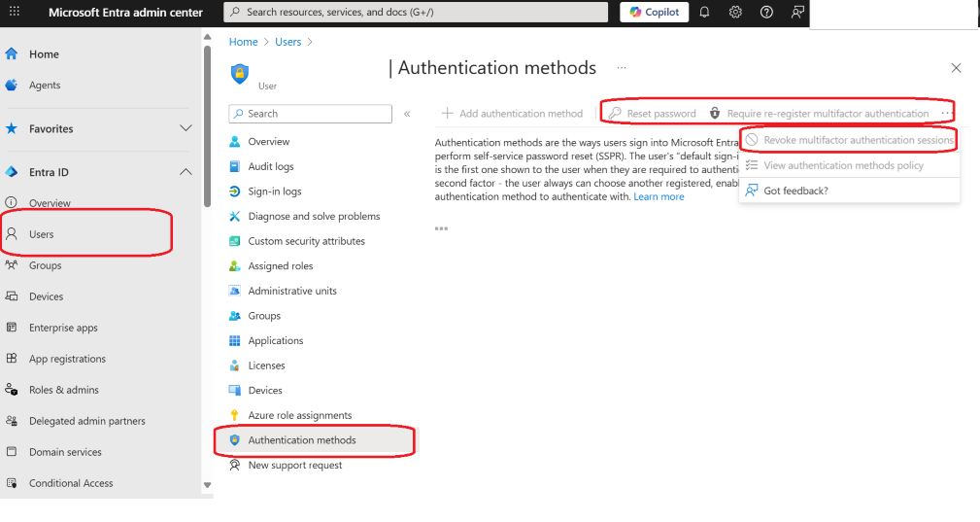Click the Favorites star icon
The height and width of the screenshot is (522, 980).
(12, 128)
